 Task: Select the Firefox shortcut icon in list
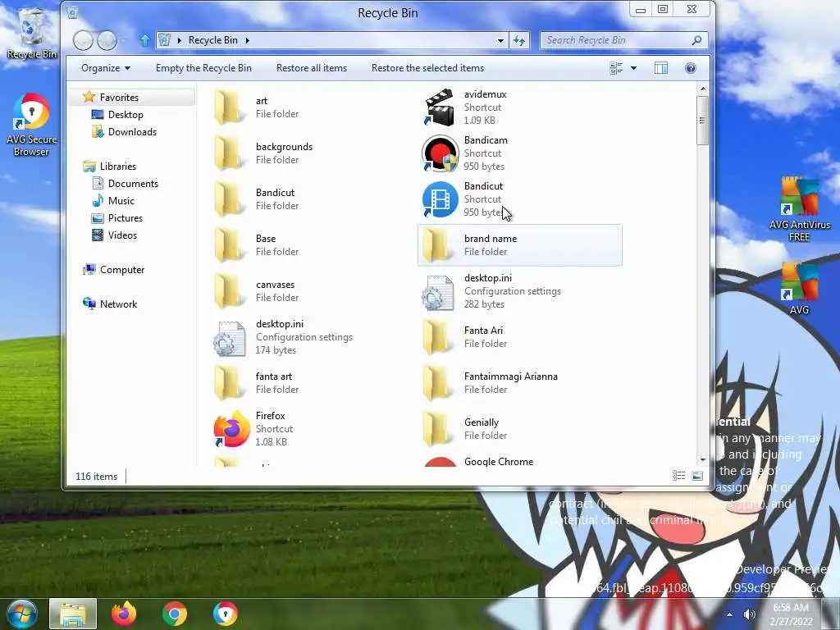pyautogui.click(x=231, y=429)
